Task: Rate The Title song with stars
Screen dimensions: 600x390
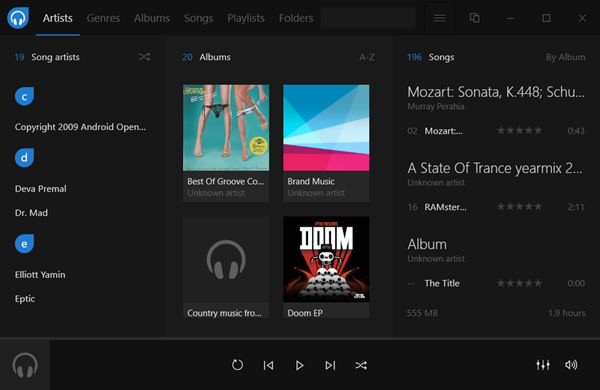Action: [519, 283]
